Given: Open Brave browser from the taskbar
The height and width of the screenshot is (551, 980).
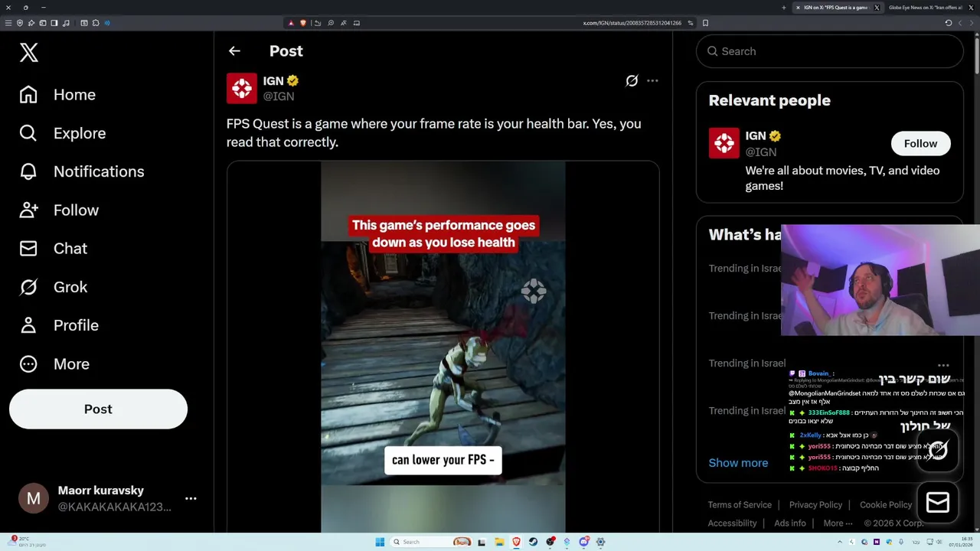Looking at the screenshot, I should coord(516,542).
